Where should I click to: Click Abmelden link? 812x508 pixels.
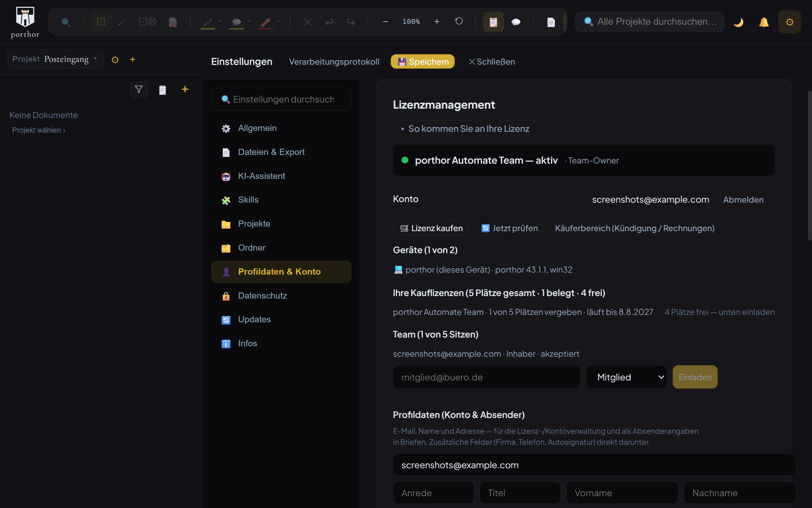click(x=743, y=200)
